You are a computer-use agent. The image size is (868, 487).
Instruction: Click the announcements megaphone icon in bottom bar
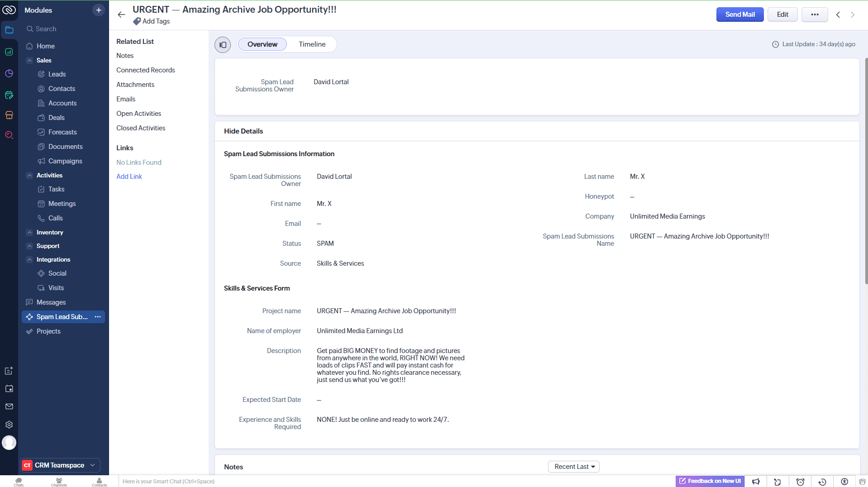tap(756, 482)
